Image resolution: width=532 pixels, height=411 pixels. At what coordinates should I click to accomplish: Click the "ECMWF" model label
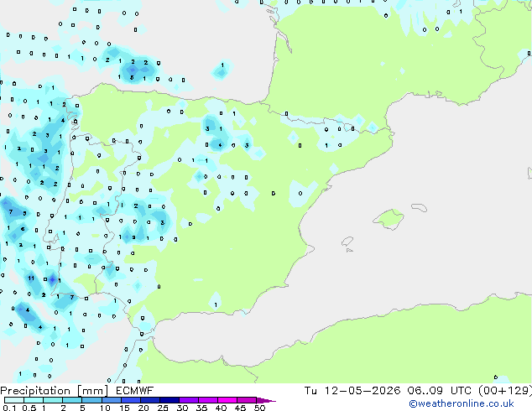tap(134, 391)
